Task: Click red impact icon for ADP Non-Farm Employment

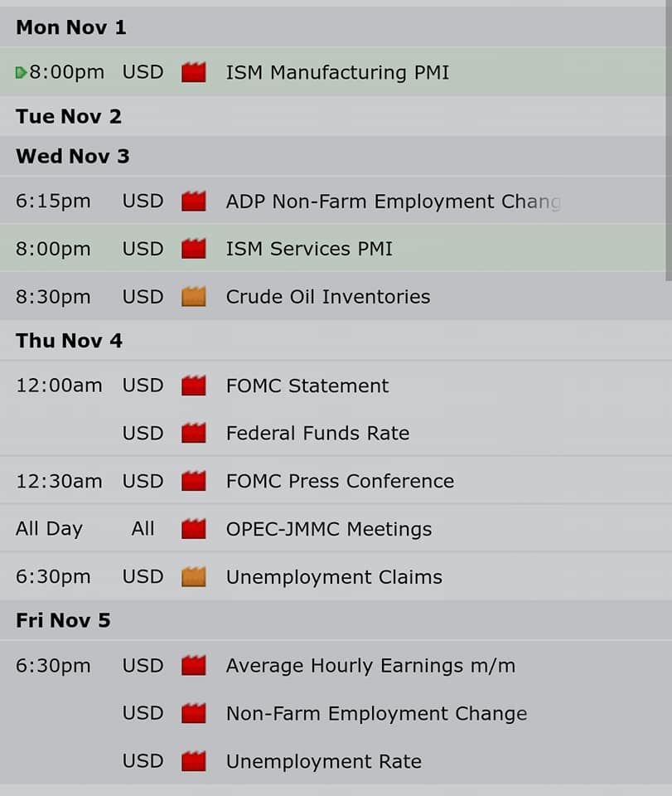Action: (x=194, y=201)
